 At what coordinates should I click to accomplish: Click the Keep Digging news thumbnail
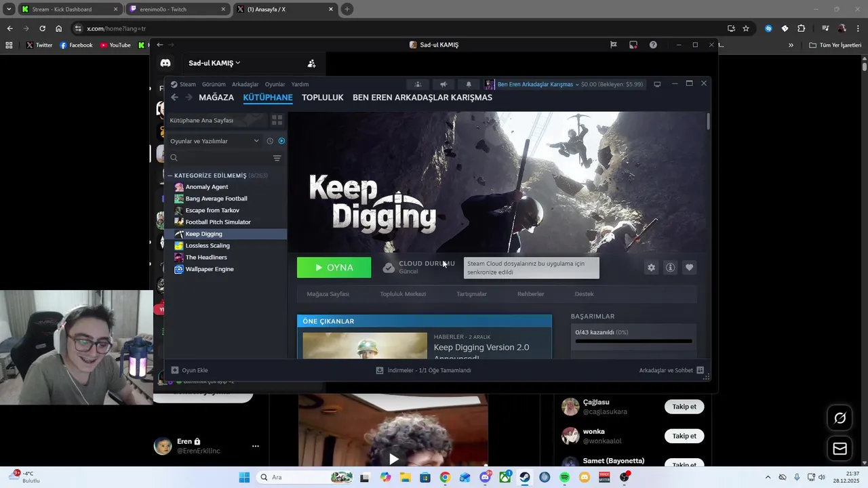[x=365, y=346]
